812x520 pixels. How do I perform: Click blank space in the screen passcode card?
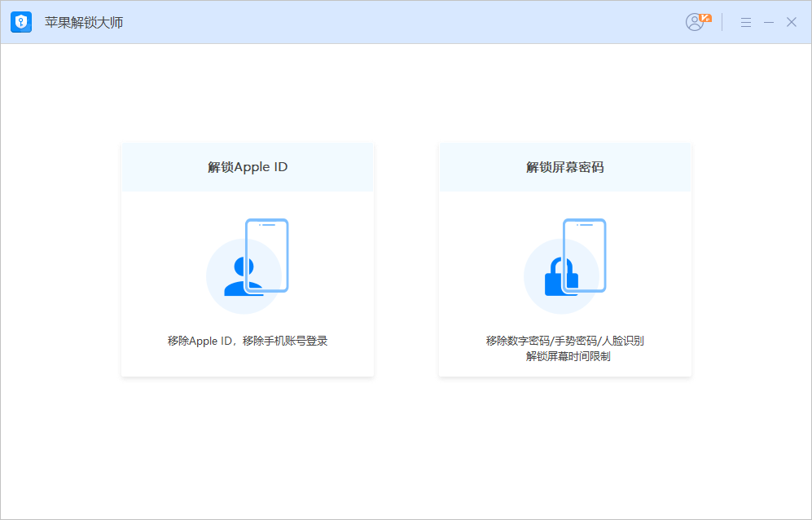tap(481, 245)
